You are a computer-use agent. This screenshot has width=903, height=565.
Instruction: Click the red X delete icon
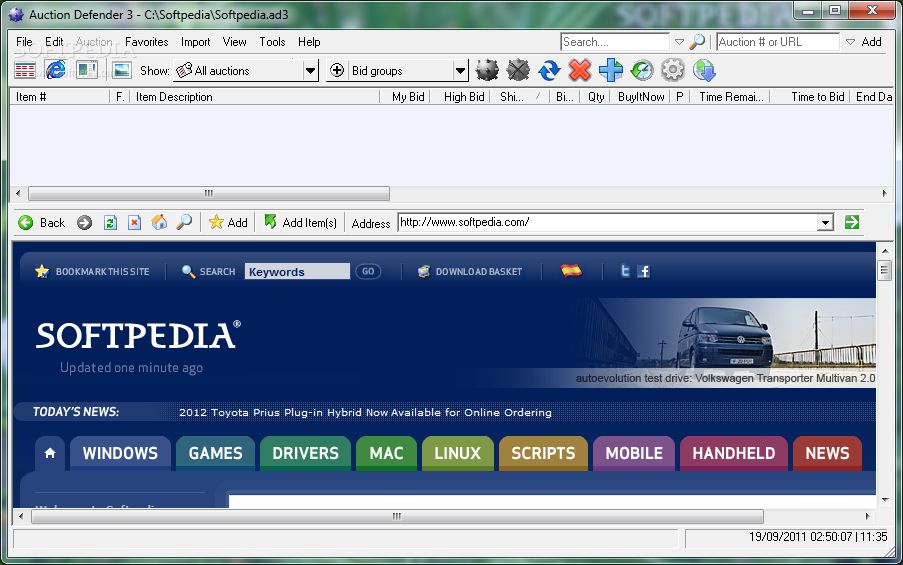580,70
